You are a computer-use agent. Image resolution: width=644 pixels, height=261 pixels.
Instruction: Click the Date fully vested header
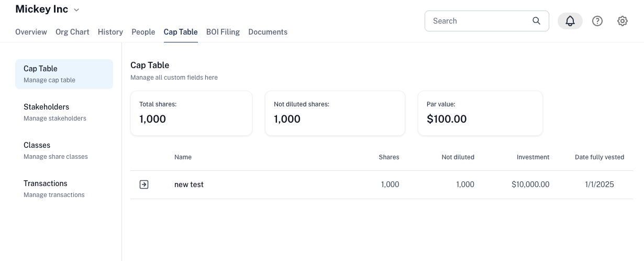[x=599, y=157]
